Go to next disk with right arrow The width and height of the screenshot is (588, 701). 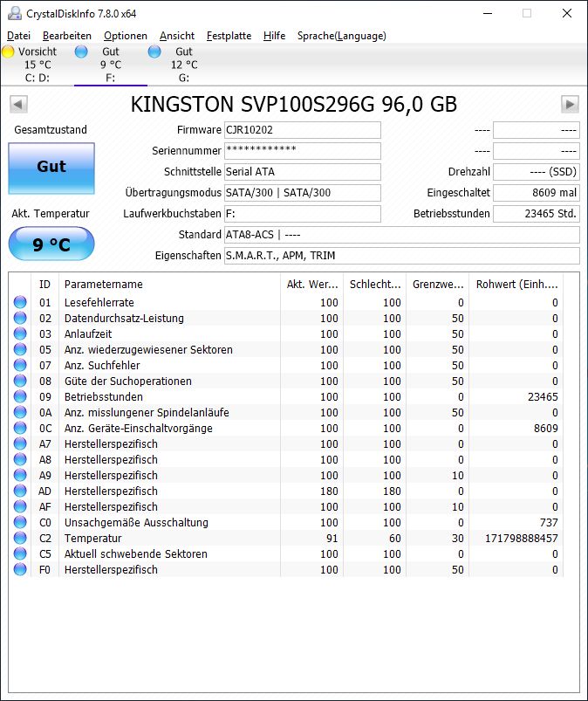[570, 104]
